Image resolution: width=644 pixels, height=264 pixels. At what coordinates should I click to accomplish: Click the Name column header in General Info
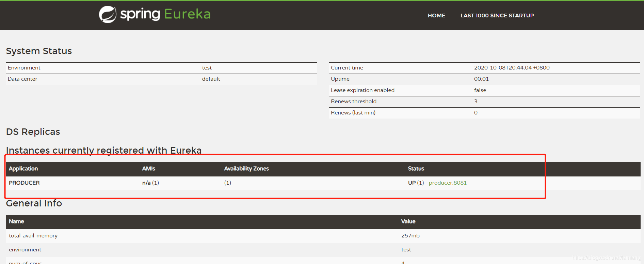[16, 221]
